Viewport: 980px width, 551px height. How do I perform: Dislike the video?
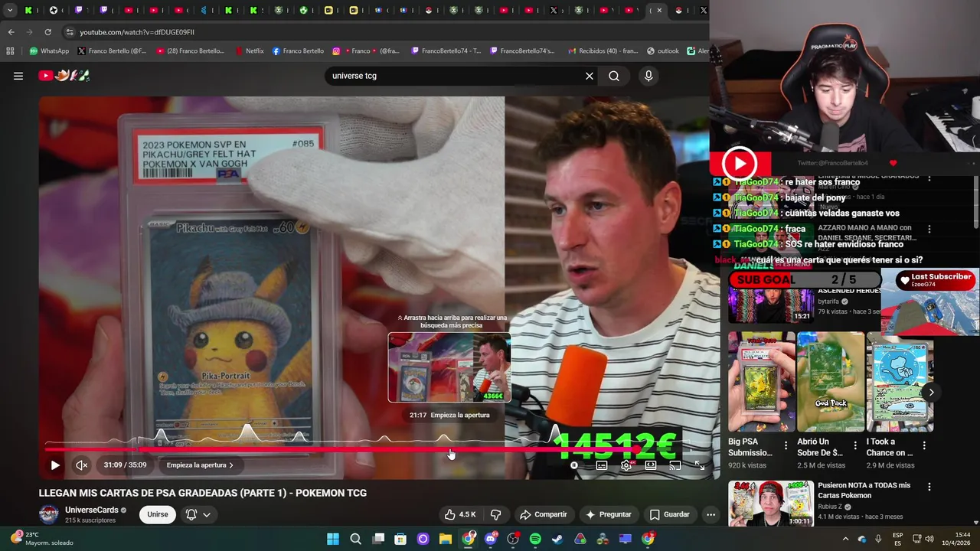pos(495,514)
